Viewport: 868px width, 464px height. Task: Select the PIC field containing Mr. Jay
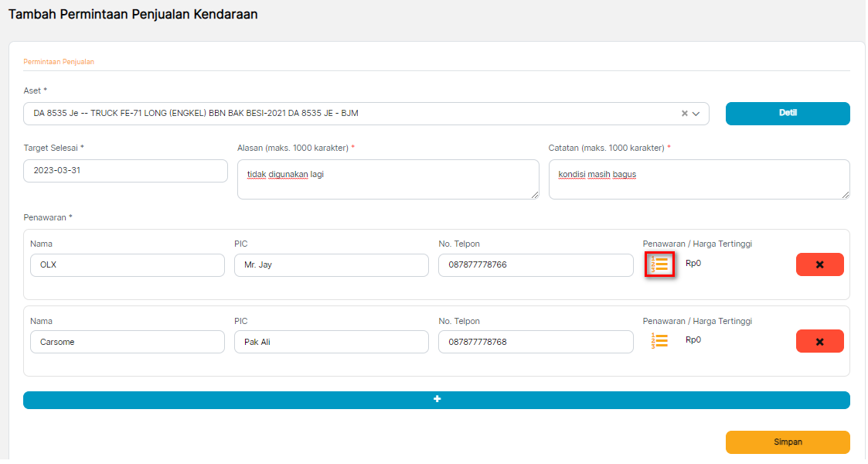point(331,265)
